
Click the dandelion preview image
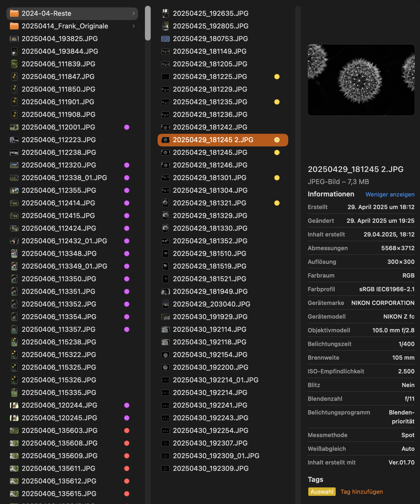[x=361, y=80]
